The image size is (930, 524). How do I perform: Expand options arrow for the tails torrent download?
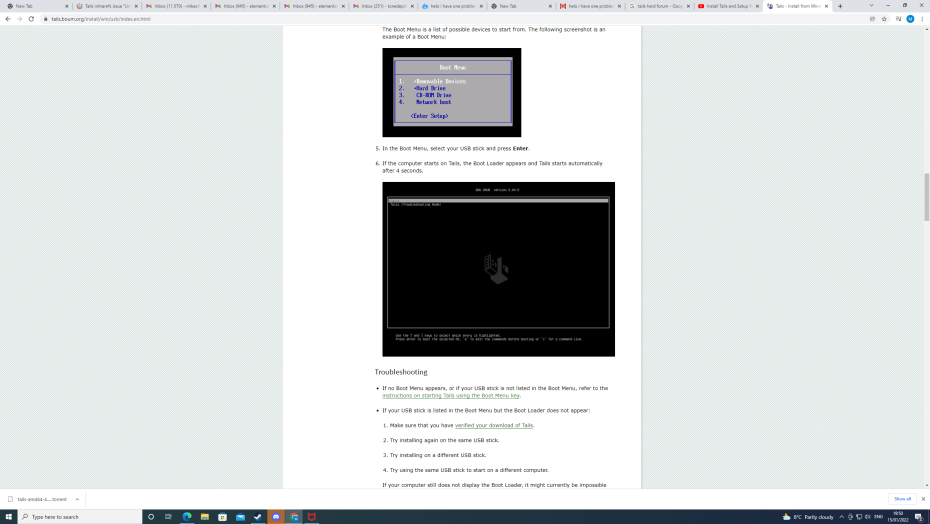77,499
